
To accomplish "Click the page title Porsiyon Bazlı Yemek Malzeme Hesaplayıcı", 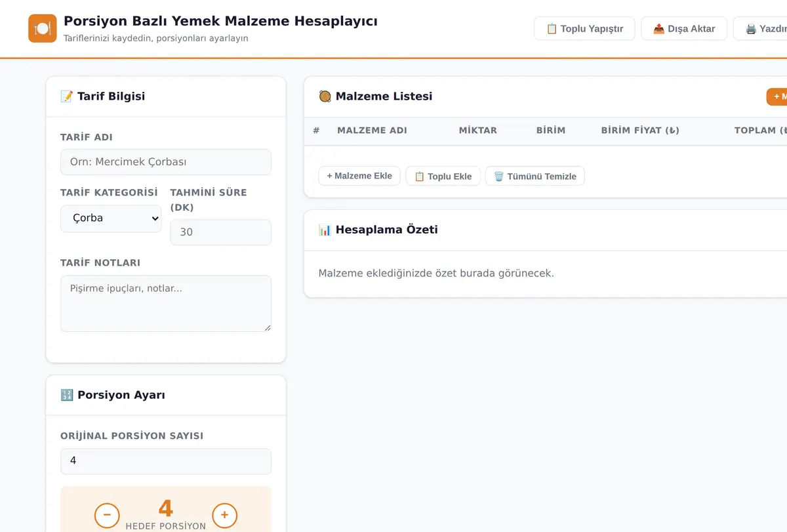I will [220, 21].
